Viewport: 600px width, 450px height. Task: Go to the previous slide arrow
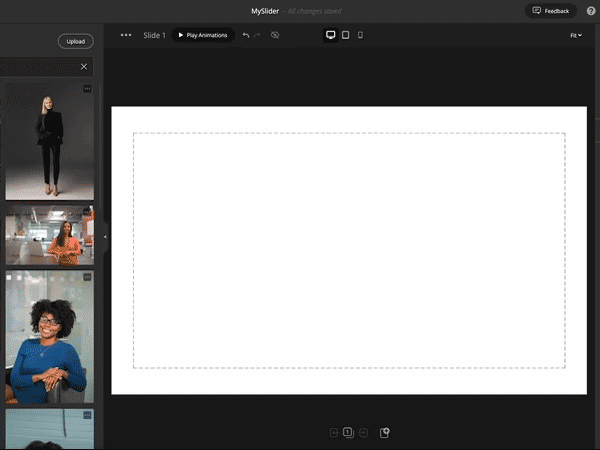pyautogui.click(x=334, y=433)
